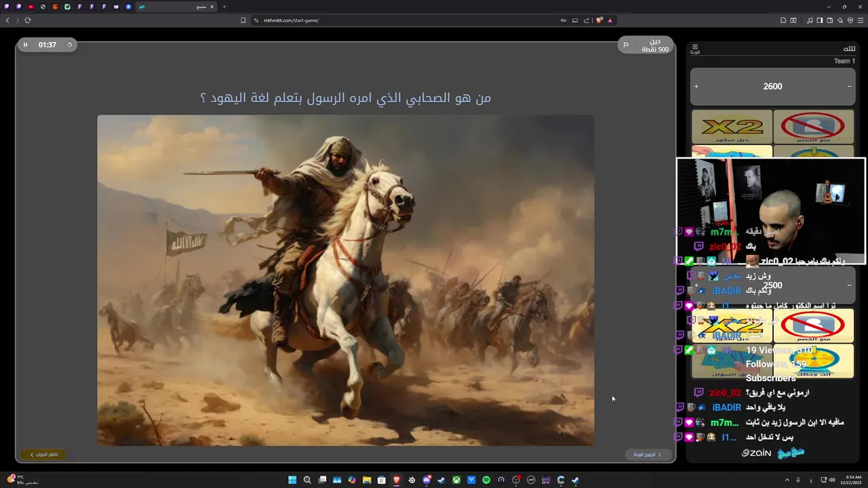Click the return to board button
This screenshot has width=868, height=488.
(x=648, y=454)
